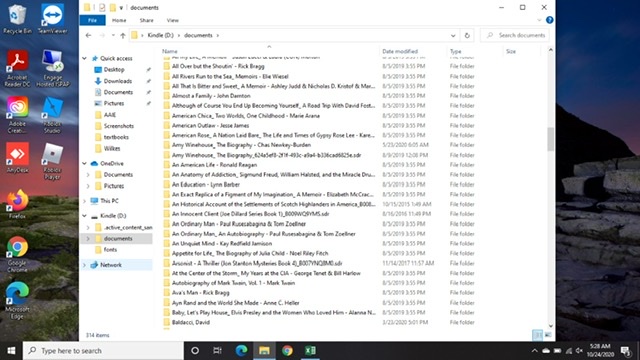Image resolution: width=640 pixels, height=360 pixels.
Task: Launch Microsoft Edge desktop shortcut
Action: 17,300
